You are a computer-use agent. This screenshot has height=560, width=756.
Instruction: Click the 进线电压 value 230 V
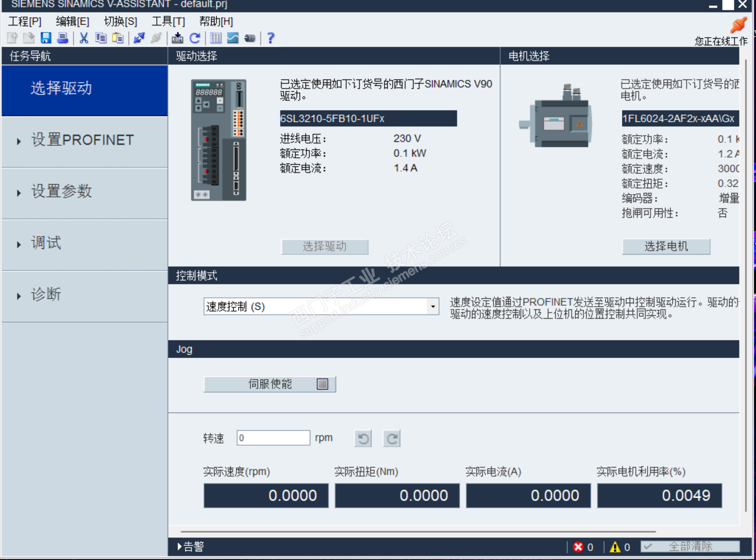click(x=407, y=139)
